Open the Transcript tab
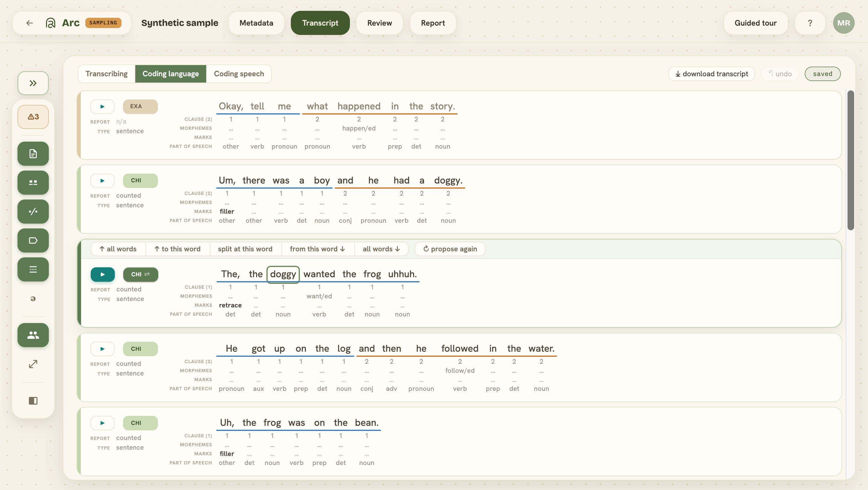868x490 pixels. [x=320, y=23]
